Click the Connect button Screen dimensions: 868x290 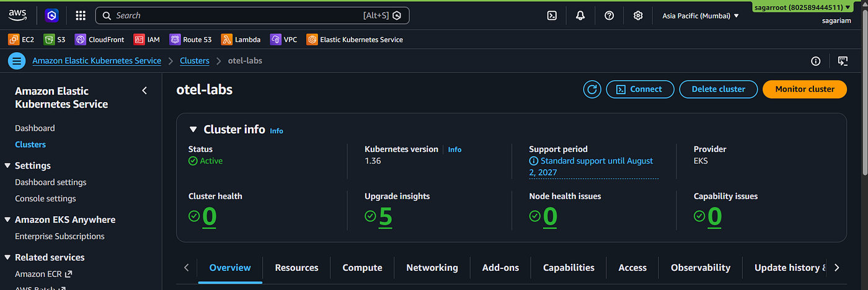coord(639,89)
